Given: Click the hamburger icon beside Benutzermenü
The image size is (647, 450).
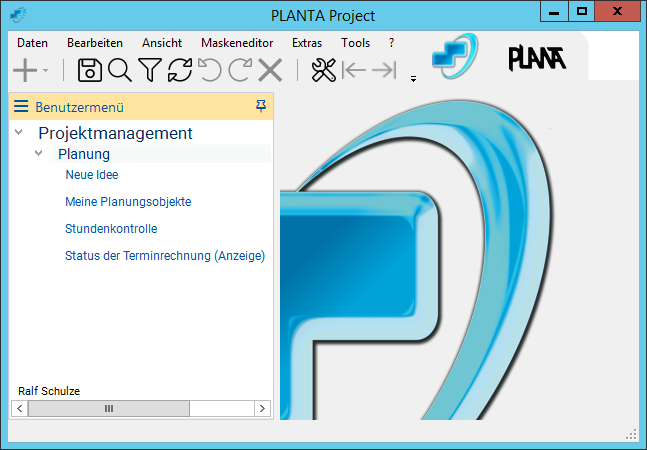Looking at the screenshot, I should pyautogui.click(x=21, y=107).
